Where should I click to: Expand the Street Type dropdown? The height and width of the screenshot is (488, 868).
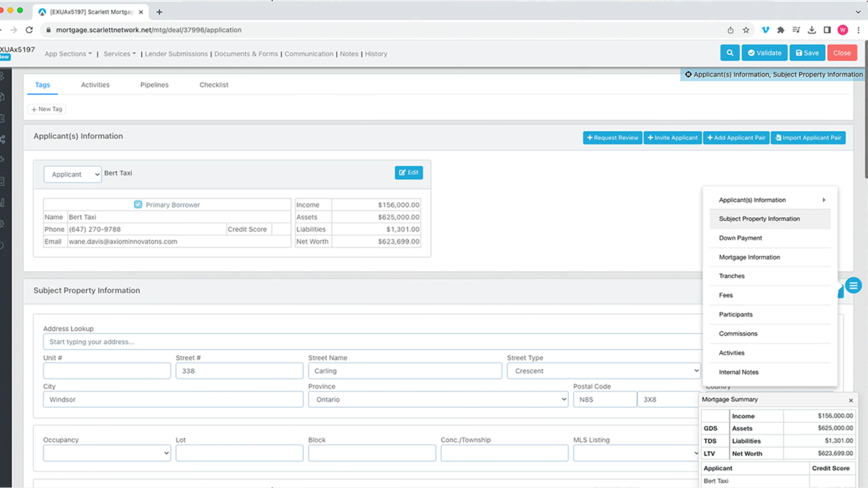tap(604, 371)
